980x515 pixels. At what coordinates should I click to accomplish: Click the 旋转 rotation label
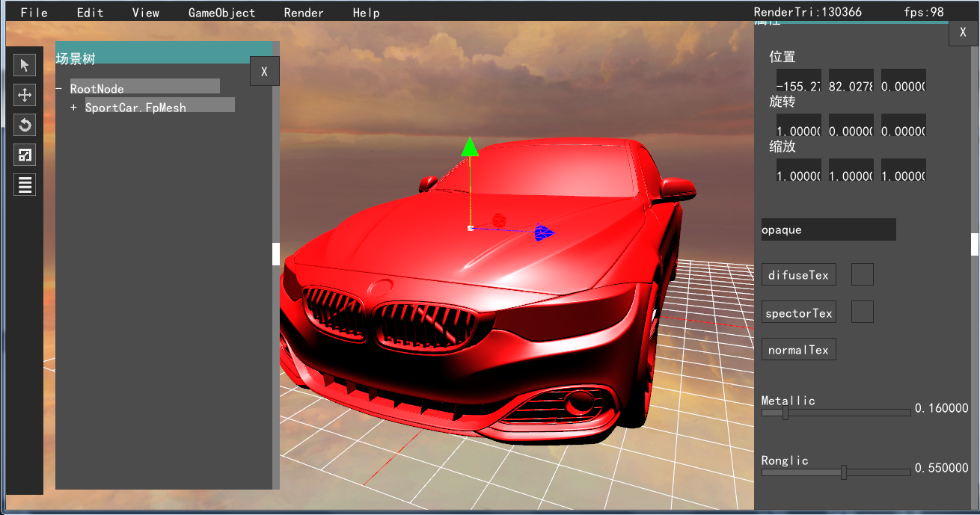[x=783, y=102]
